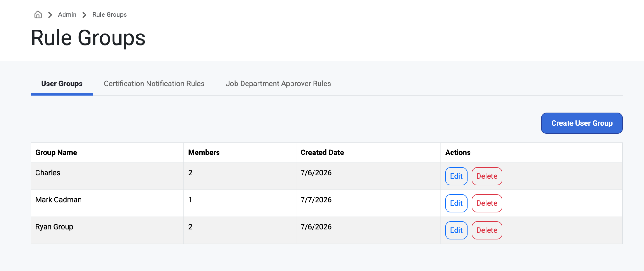Click the Rule Groups page heading

88,38
